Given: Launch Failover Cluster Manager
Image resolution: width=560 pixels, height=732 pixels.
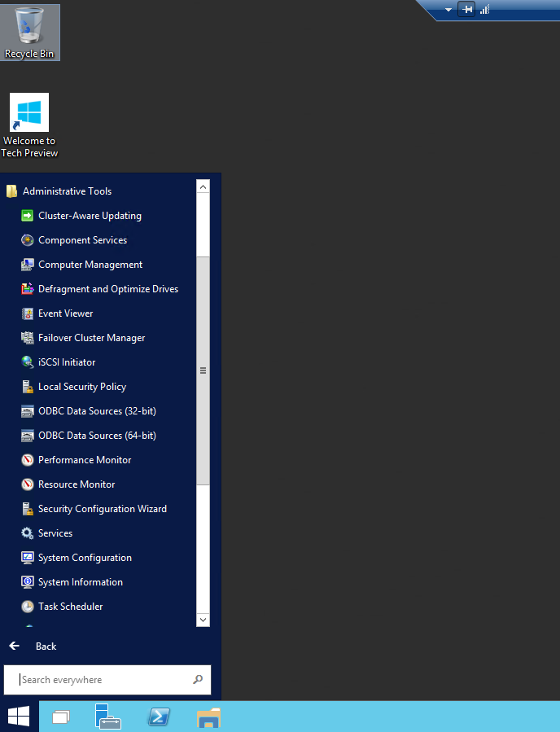Looking at the screenshot, I should [92, 338].
